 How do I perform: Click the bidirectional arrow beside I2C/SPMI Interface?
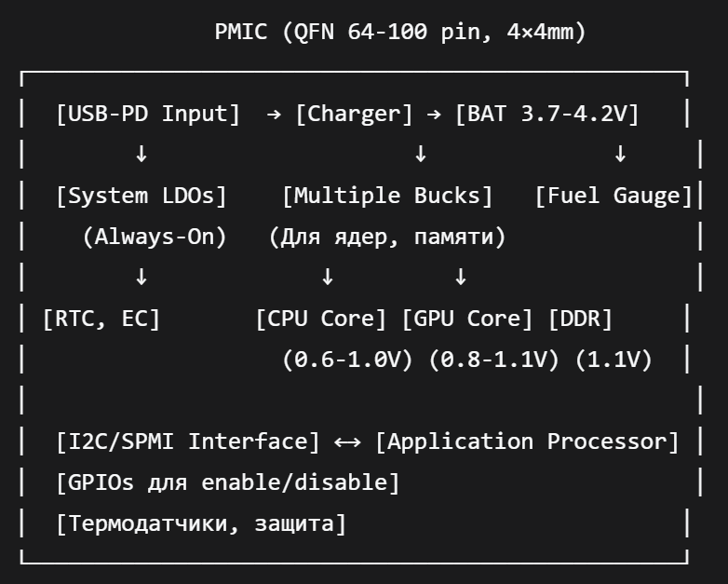[347, 441]
